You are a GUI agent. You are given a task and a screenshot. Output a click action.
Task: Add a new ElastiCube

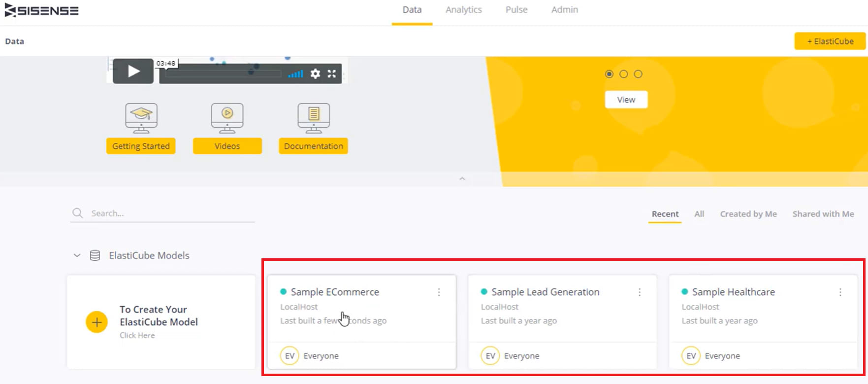tap(830, 41)
